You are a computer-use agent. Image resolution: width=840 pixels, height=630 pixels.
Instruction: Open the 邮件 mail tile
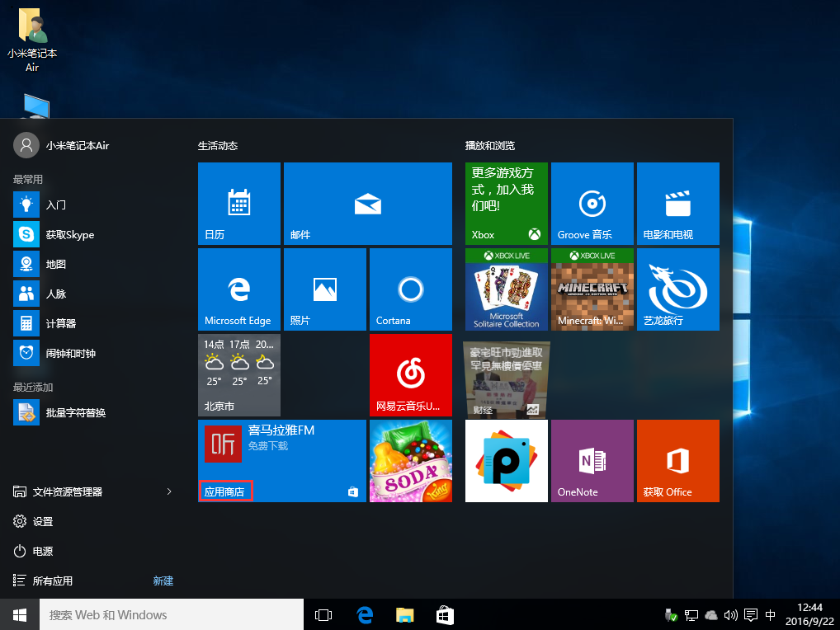[x=367, y=204]
